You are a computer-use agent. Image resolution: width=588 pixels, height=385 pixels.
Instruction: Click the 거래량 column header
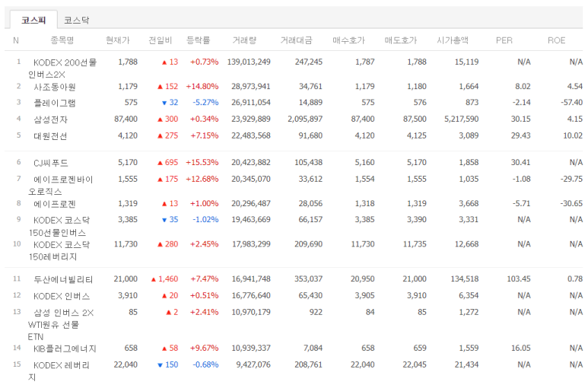tap(244, 40)
